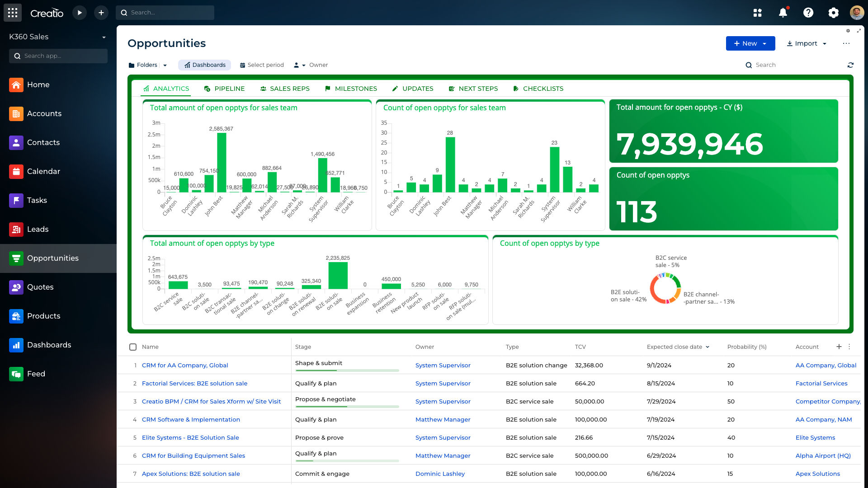Switch to the MILESTONES tab

(x=351, y=89)
